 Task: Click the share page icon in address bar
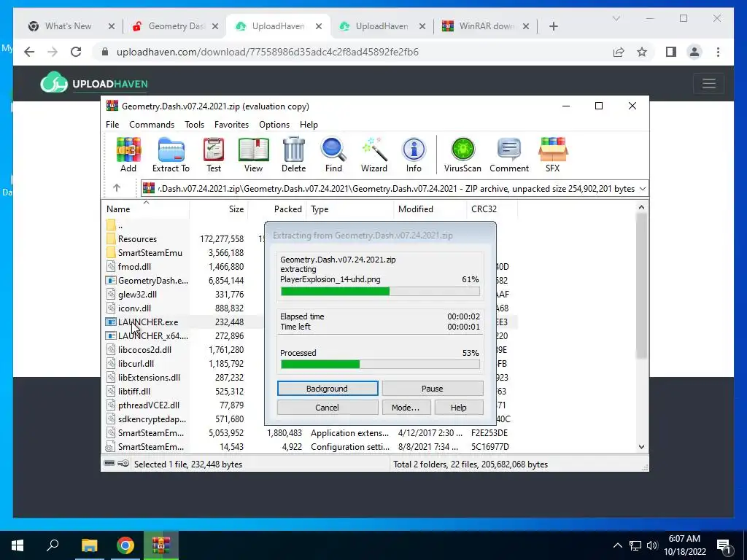click(619, 52)
